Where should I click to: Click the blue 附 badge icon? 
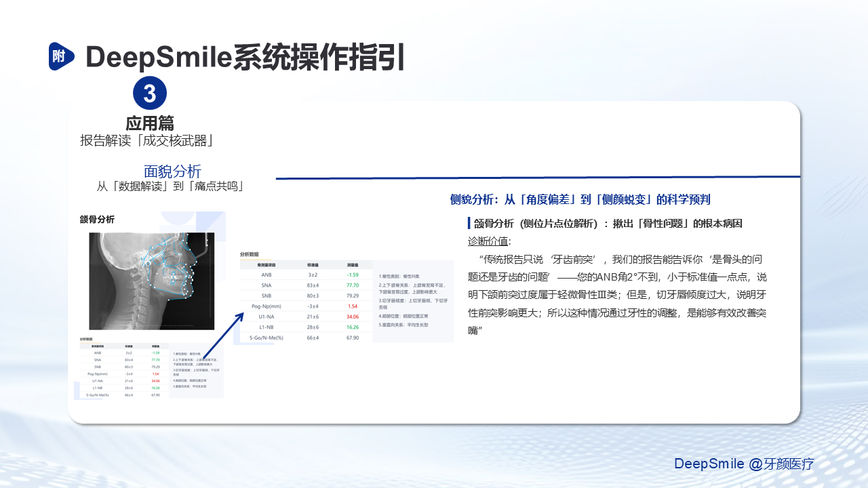pyautogui.click(x=61, y=56)
